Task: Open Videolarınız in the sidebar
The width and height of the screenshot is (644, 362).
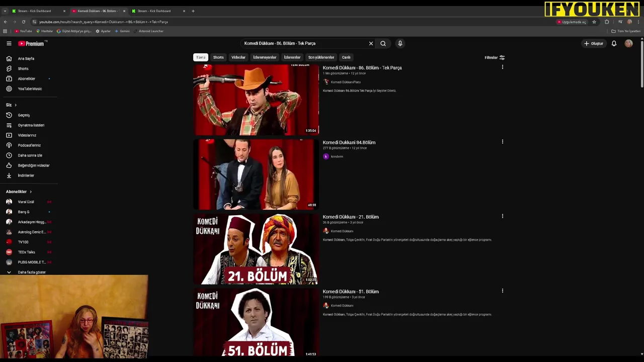Action: [x=28, y=135]
